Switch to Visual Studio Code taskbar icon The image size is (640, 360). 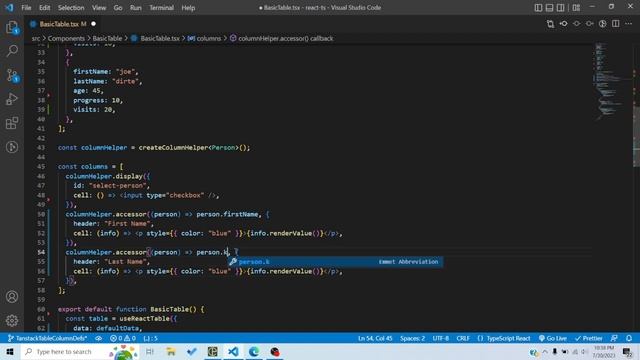233,352
